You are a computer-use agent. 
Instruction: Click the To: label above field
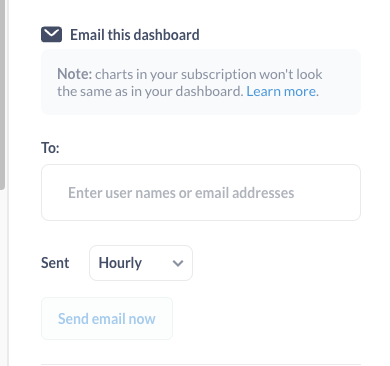point(50,148)
